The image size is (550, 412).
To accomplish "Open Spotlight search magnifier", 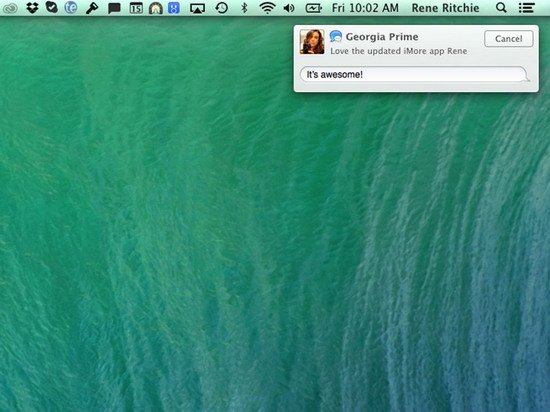I will click(x=502, y=7).
